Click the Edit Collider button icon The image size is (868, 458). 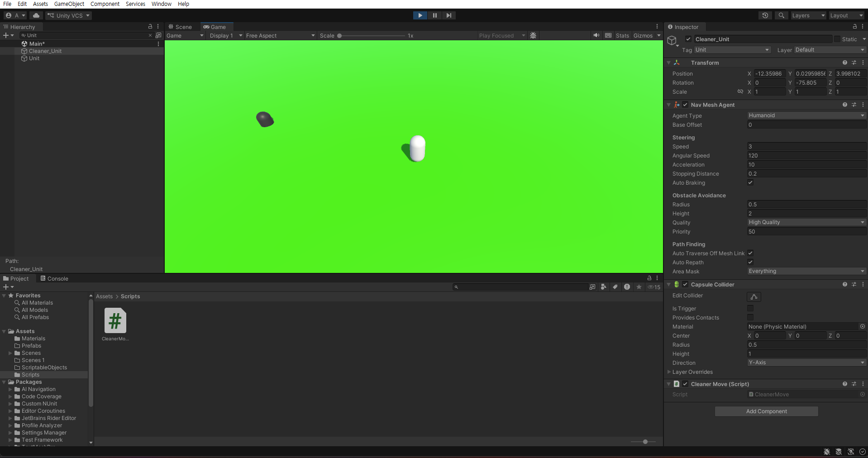coord(754,296)
